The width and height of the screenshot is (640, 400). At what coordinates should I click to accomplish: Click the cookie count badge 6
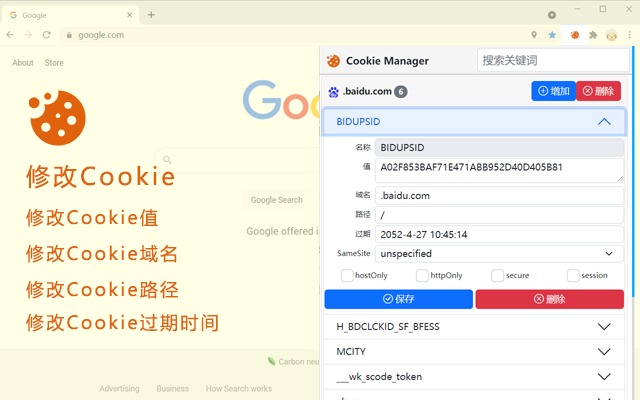coord(401,92)
